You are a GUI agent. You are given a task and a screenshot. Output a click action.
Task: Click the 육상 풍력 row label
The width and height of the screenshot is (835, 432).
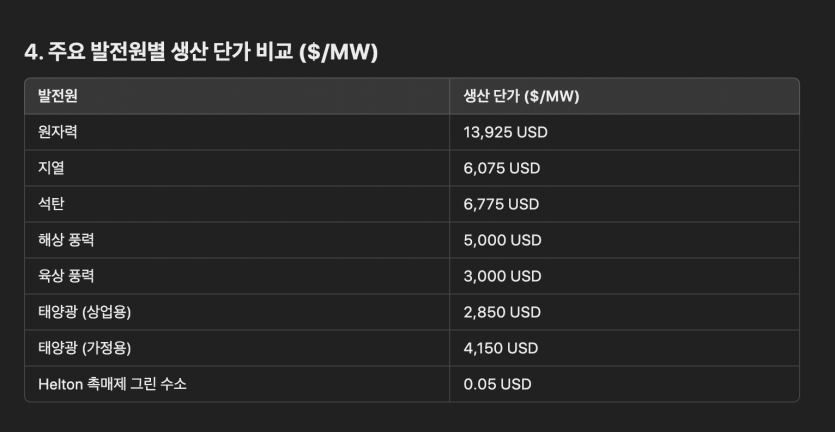66,276
